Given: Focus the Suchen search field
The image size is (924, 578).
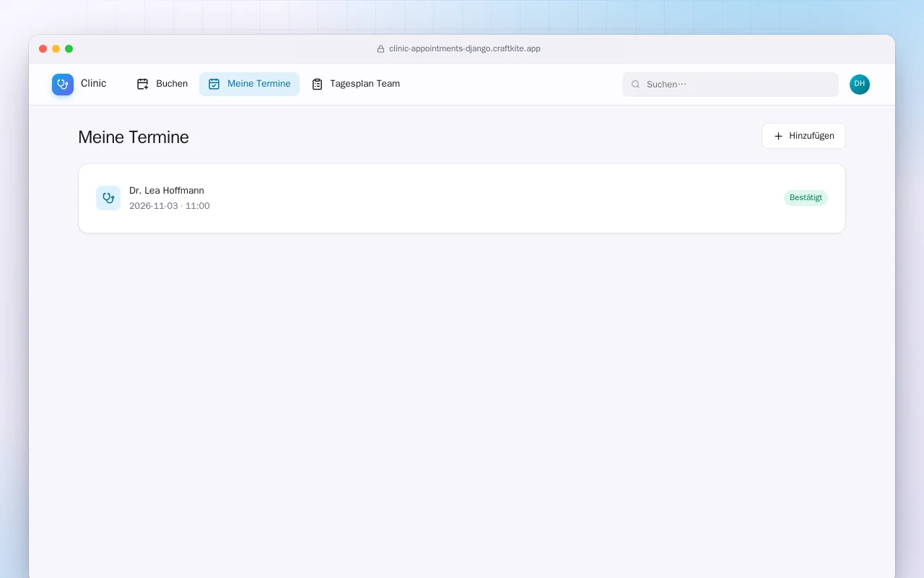Looking at the screenshot, I should coord(731,85).
